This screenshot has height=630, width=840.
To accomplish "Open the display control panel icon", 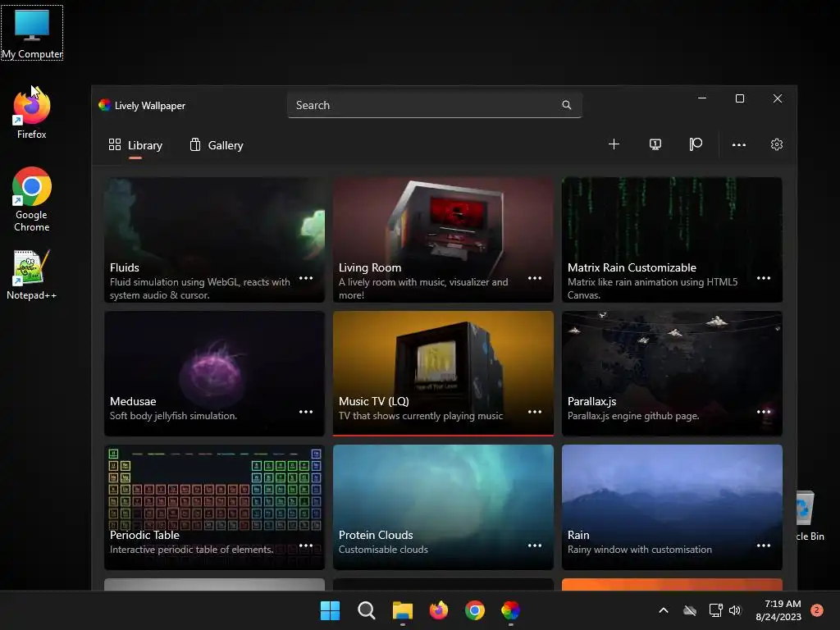I will (655, 144).
